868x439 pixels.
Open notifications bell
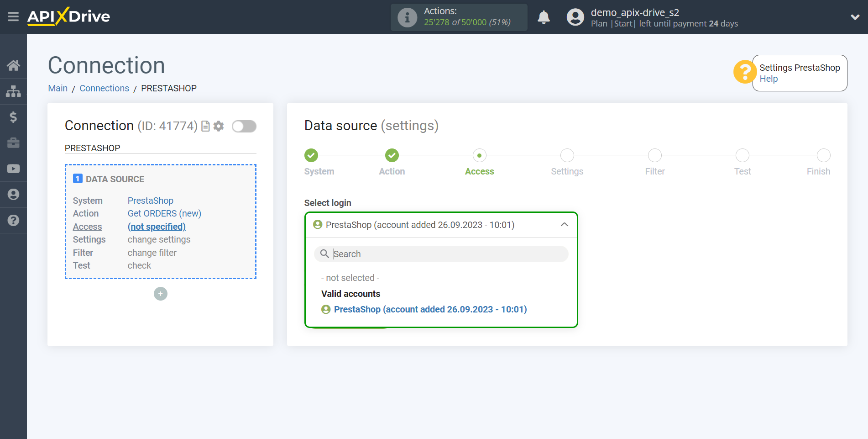point(544,17)
